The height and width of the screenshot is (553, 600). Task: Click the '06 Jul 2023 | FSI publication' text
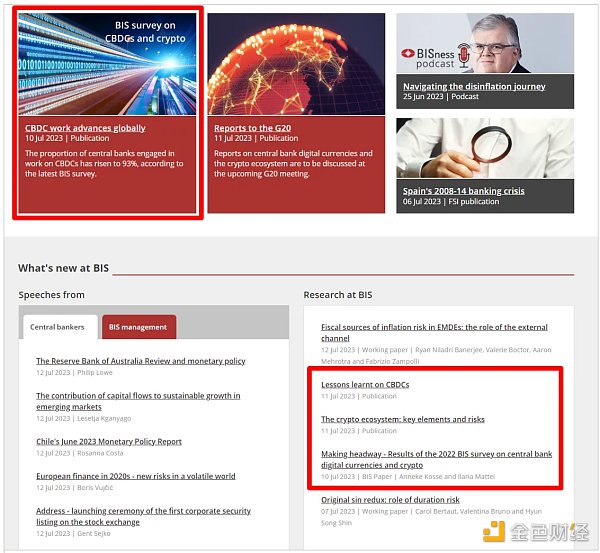tap(451, 201)
